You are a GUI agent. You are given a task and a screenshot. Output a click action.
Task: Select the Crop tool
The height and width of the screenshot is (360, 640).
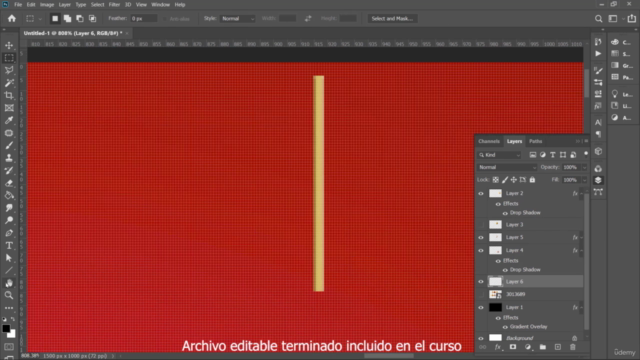(9, 96)
